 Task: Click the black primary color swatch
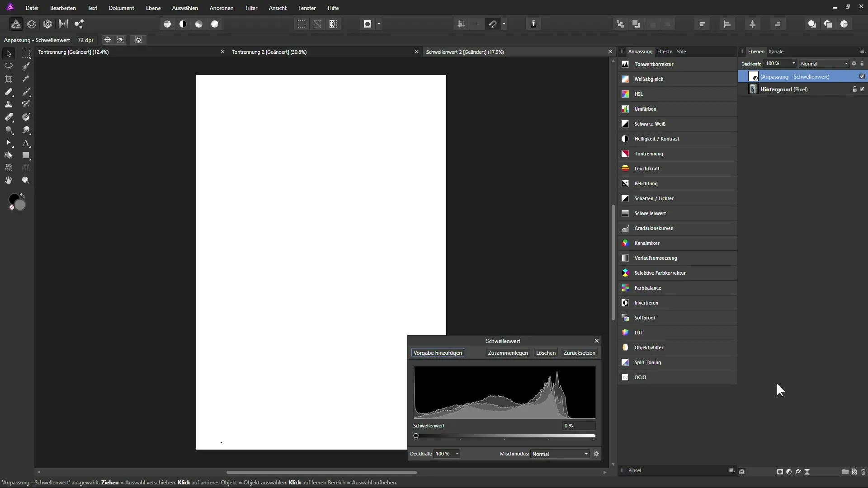[x=14, y=199]
